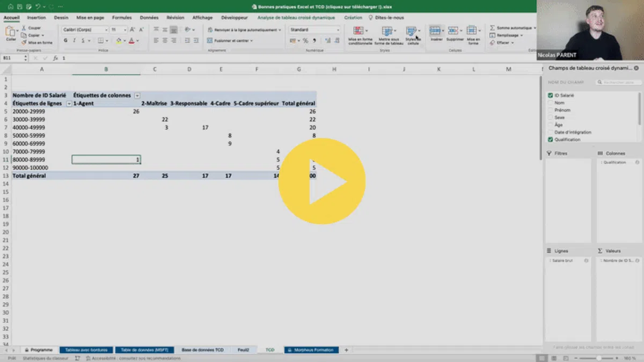Click the Styles de cellule icon

[x=412, y=31]
